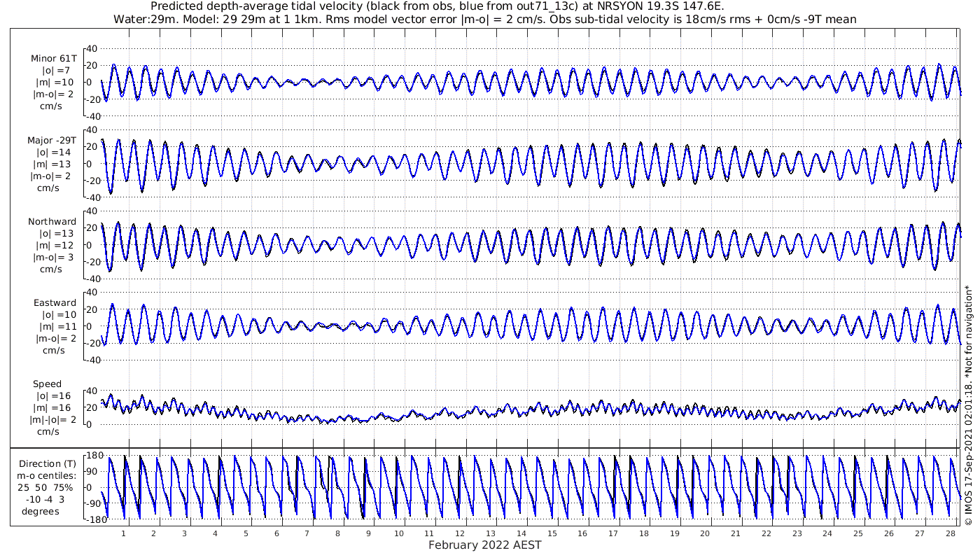The width and height of the screenshot is (980, 560).
Task: Click '|m-o|= 3' in the Northward panel
Action: click(x=52, y=257)
